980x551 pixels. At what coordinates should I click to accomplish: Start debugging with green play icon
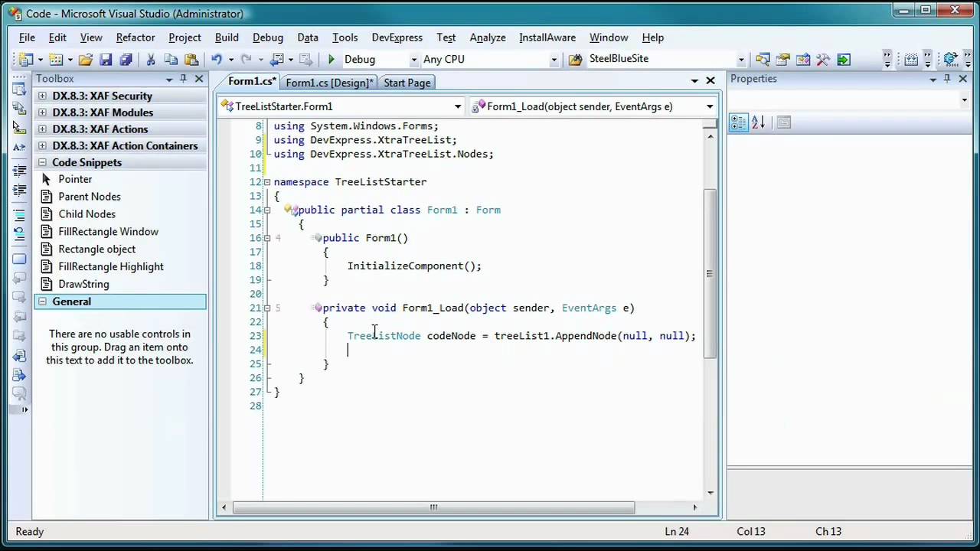pos(331,60)
